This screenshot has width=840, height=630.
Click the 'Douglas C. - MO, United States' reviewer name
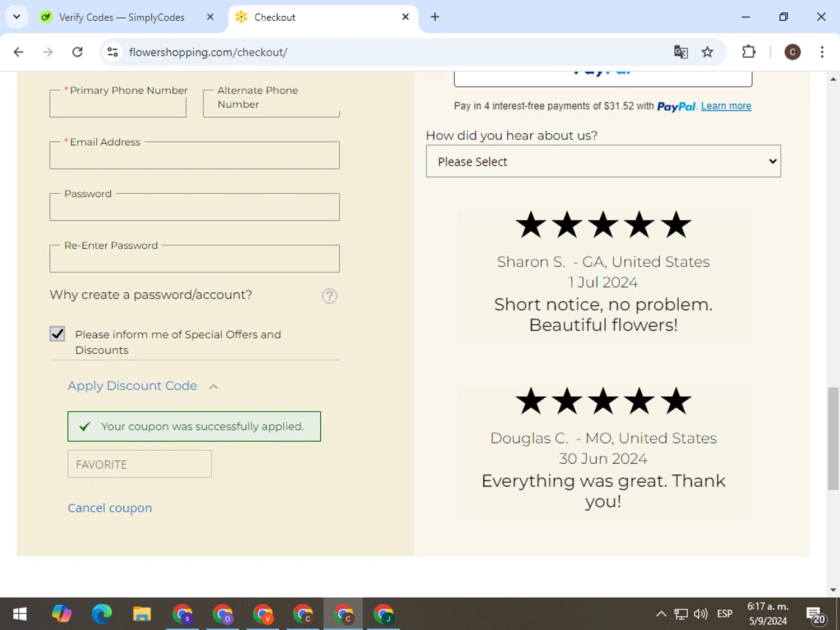tap(603, 438)
